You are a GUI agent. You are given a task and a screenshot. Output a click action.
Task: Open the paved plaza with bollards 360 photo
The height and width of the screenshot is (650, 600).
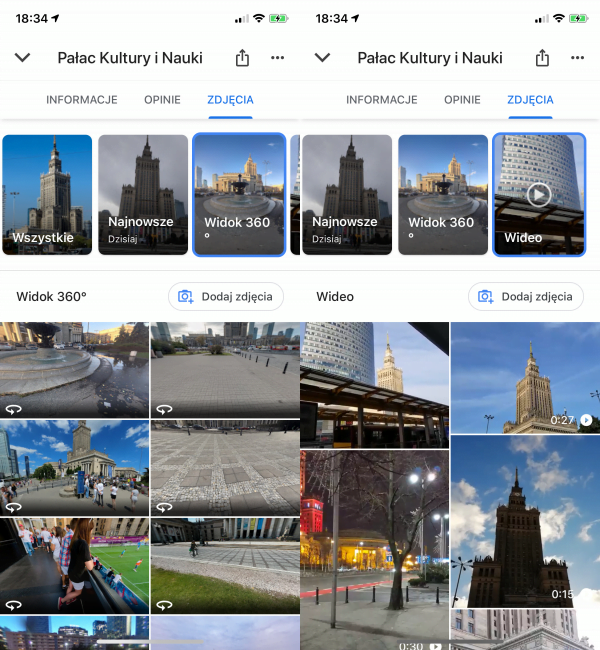pos(225,370)
